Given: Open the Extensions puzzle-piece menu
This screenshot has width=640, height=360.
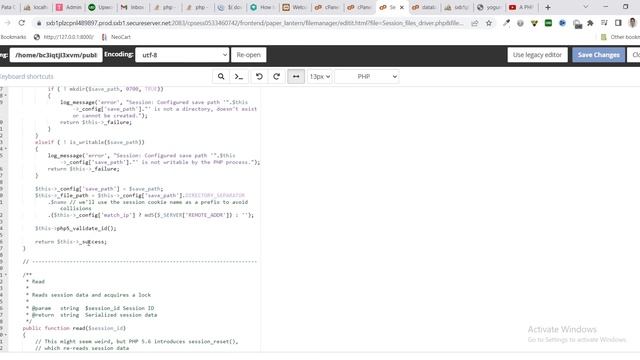Looking at the screenshot, I should (x=590, y=23).
